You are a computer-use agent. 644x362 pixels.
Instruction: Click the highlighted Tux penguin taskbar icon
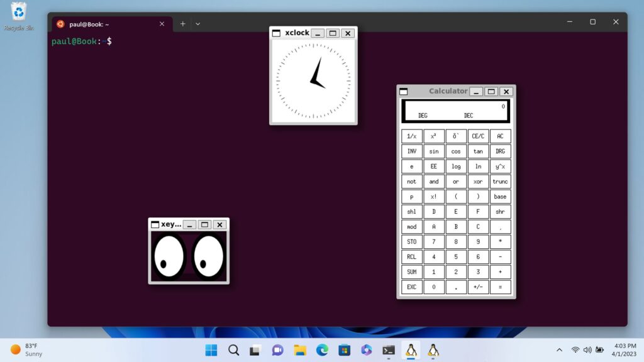click(411, 350)
